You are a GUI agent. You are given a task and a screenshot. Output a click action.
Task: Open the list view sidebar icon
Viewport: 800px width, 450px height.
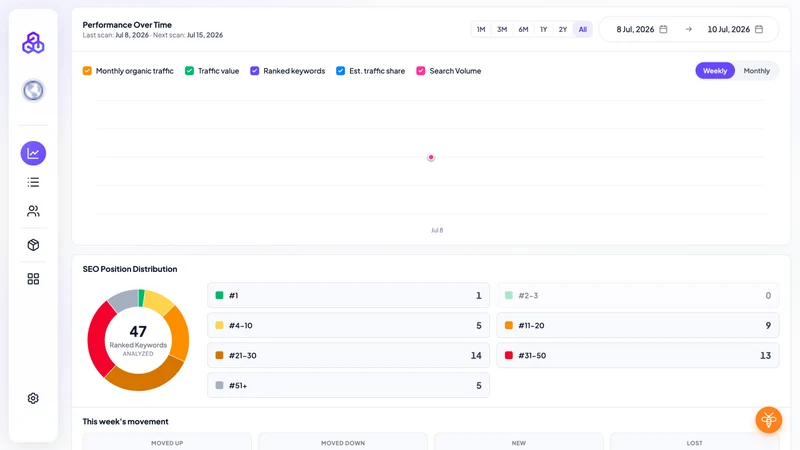[x=33, y=182]
